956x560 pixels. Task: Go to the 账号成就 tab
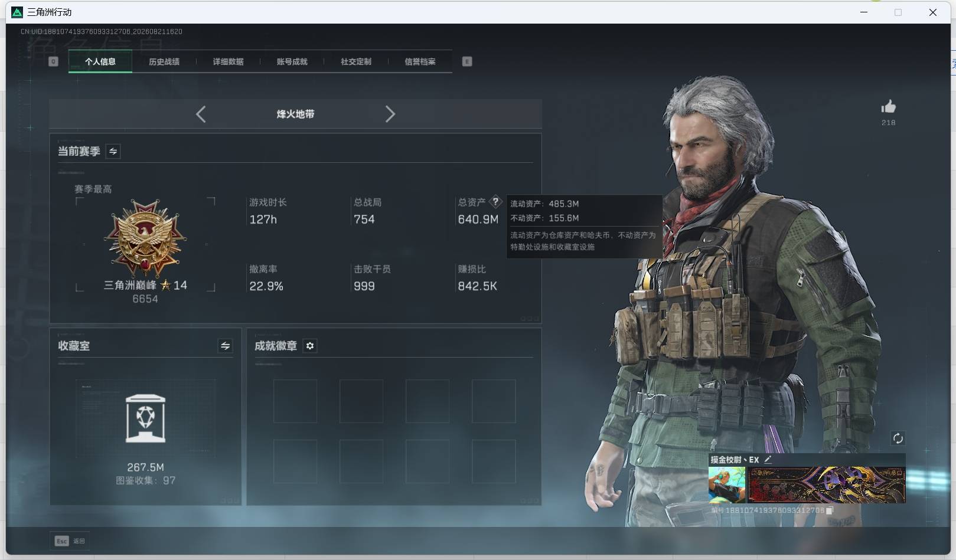point(292,61)
